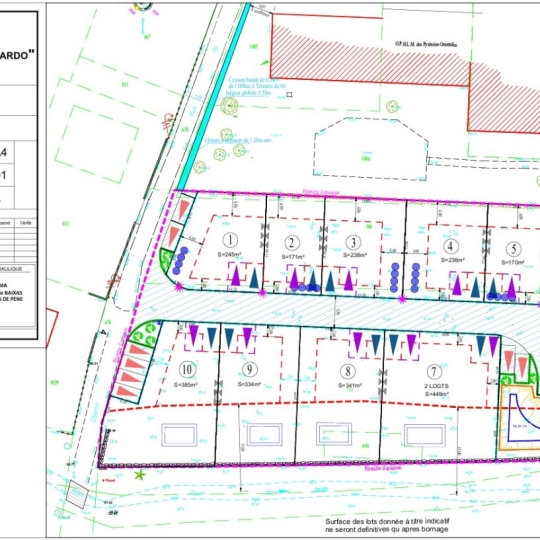Click the circled lot number 4
Viewport: 540px width, 540px height.
pyautogui.click(x=450, y=246)
